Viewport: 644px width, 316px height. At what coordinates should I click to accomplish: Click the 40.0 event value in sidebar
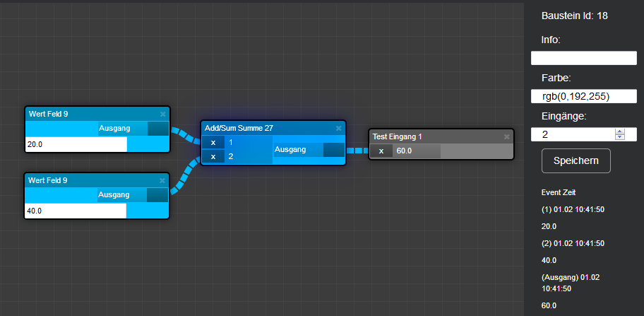tap(549, 260)
